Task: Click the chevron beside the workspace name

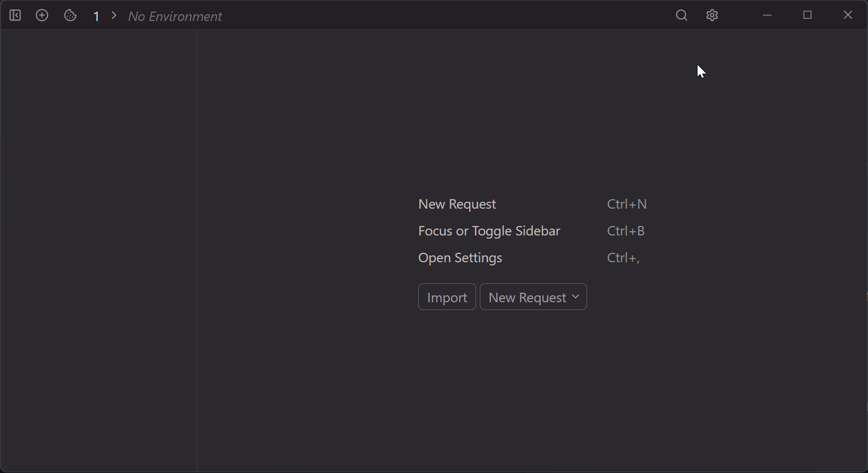Action: (114, 16)
